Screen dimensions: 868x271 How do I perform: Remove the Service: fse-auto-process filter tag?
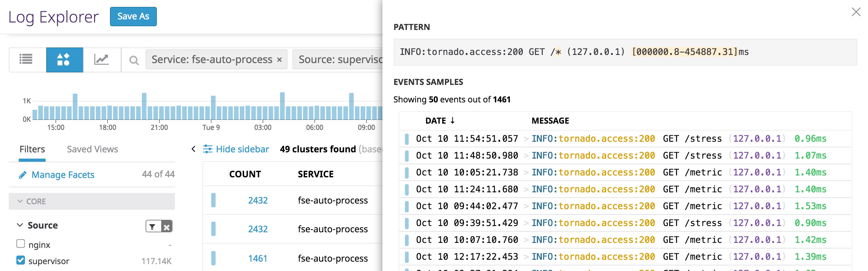click(279, 60)
